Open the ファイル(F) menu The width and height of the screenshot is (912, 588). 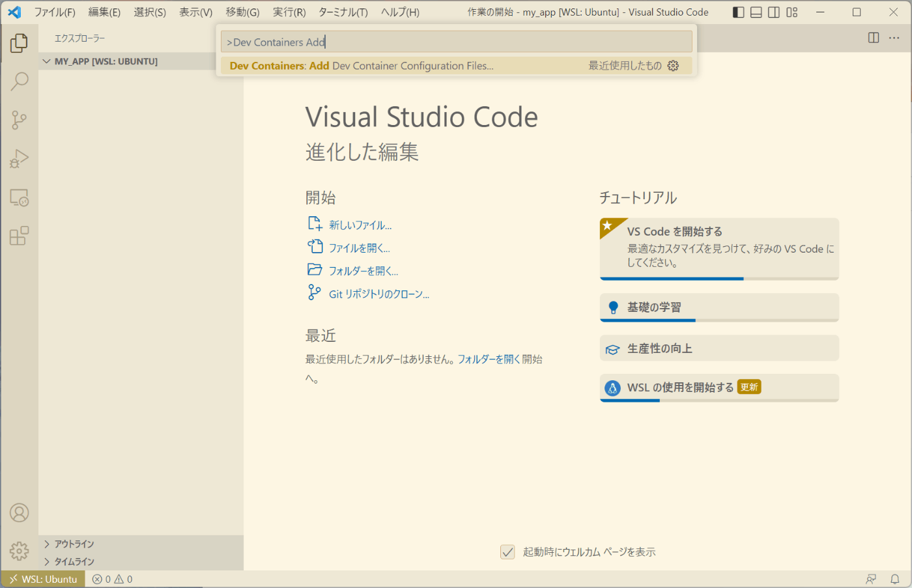tap(55, 12)
